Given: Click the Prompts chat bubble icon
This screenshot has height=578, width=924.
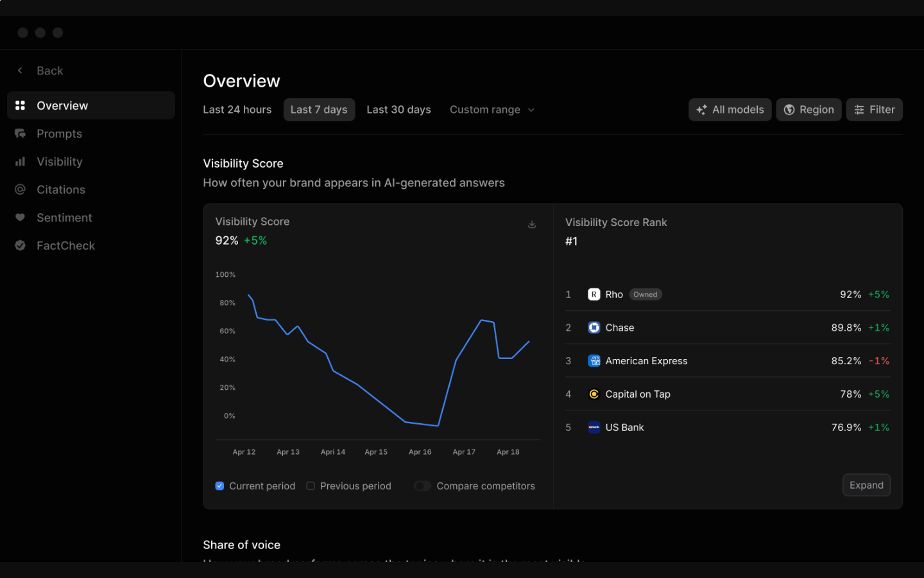Looking at the screenshot, I should pos(20,134).
